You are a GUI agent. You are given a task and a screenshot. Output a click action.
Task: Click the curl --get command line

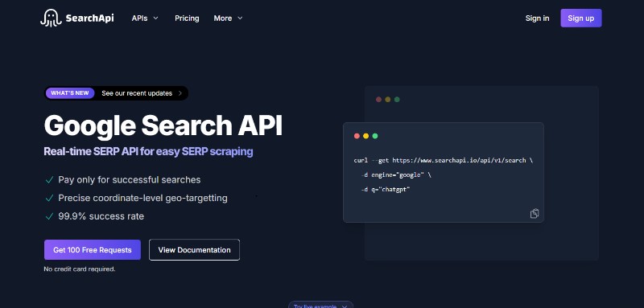tap(444, 160)
